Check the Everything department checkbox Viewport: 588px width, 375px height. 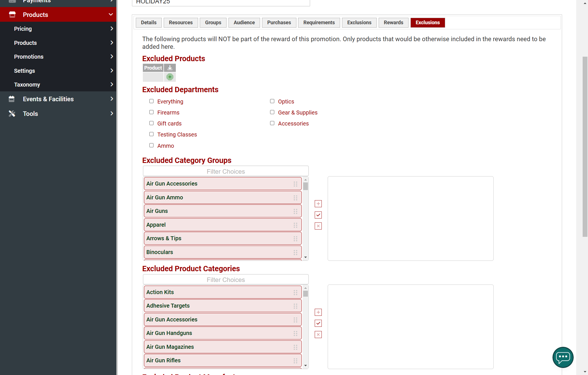[x=152, y=101]
